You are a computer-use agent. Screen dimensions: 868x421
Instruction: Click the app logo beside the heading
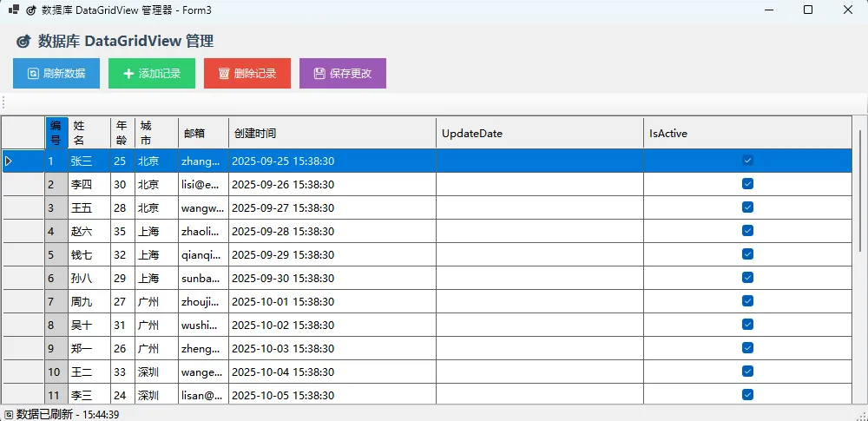(23, 42)
